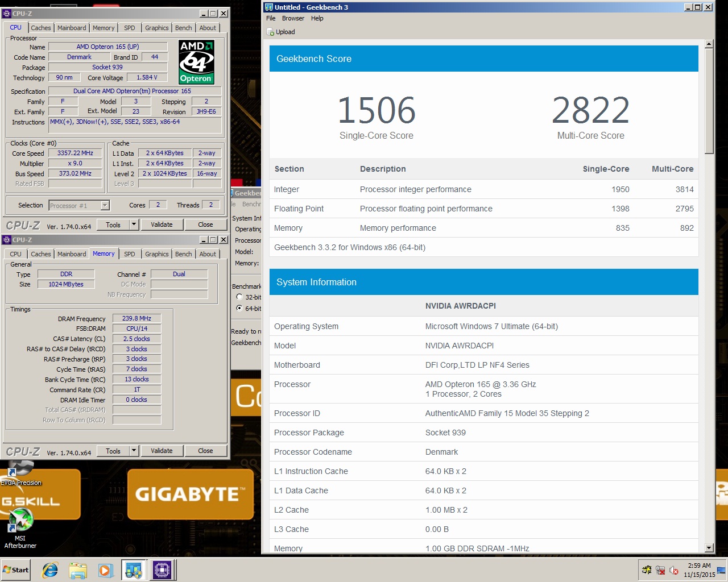
Task: Open SPD tab in top CPU-Z window
Action: [x=130, y=28]
